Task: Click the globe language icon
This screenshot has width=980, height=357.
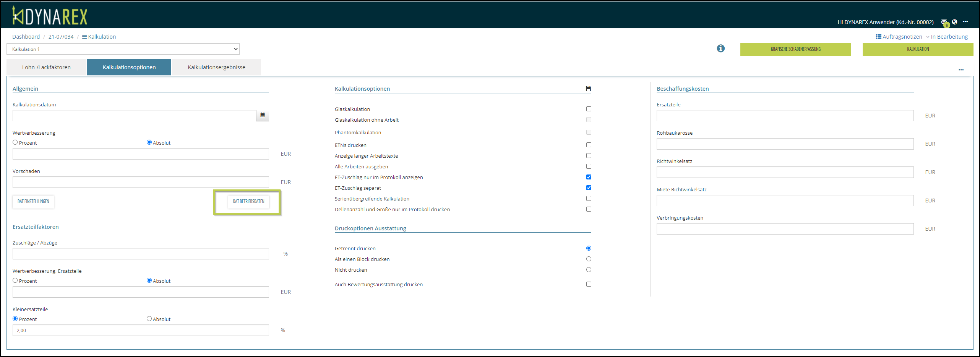Action: (954, 22)
